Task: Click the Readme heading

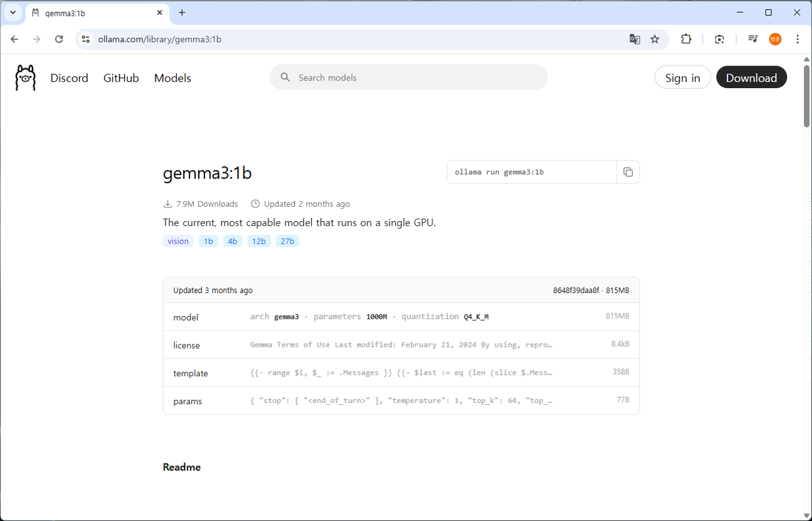Action: (182, 467)
